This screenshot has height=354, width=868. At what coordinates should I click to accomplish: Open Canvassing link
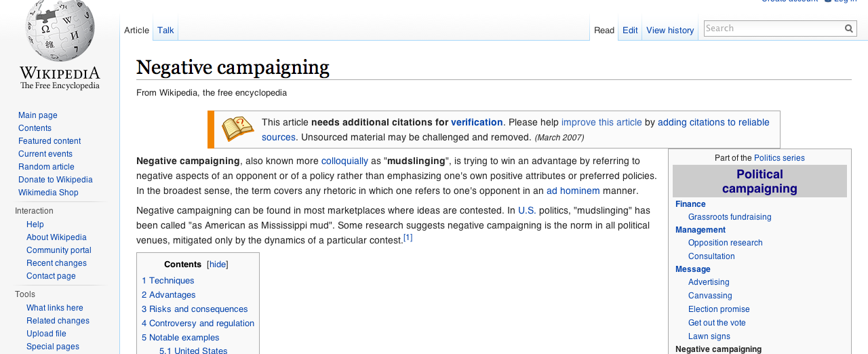point(710,296)
